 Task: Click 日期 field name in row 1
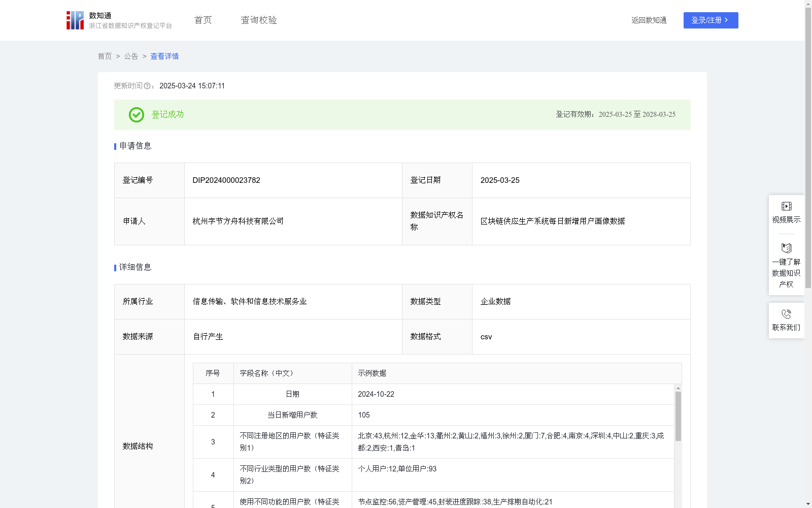tap(292, 394)
